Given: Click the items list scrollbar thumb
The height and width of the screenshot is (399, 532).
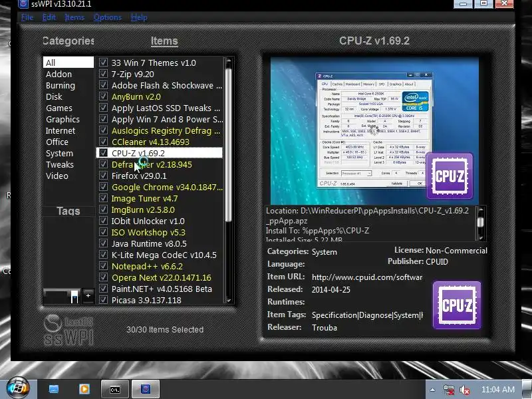Looking at the screenshot, I should click(x=228, y=145).
